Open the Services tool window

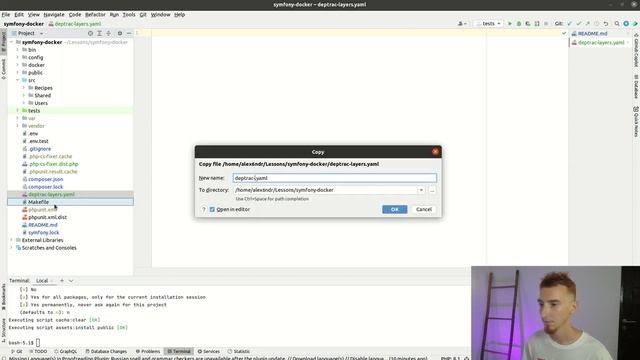click(x=209, y=351)
